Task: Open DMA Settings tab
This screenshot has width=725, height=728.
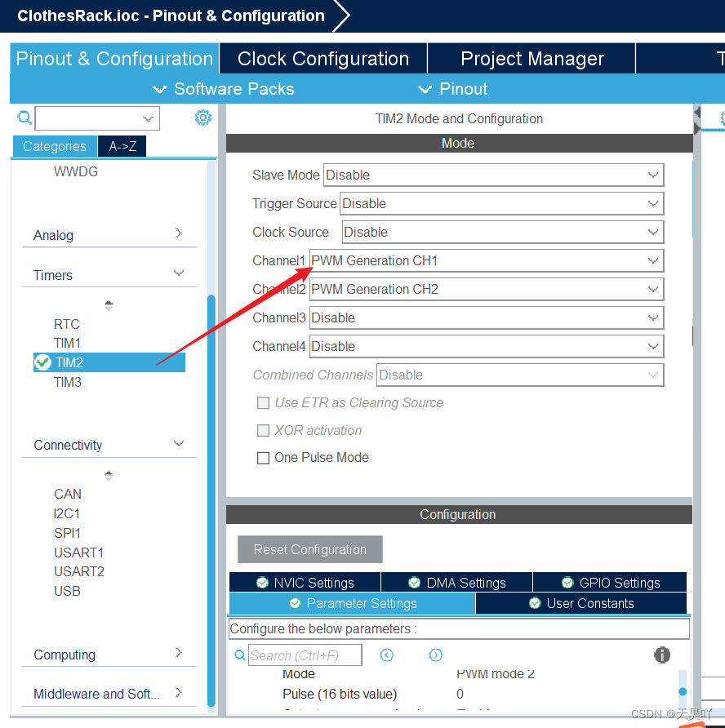Action: coord(456,583)
